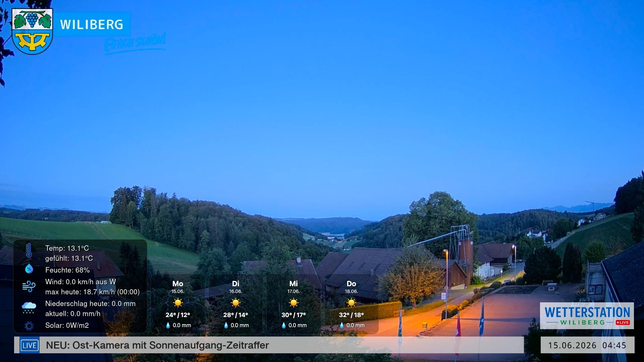Click the Thursday (Do) forecast sun icon
This screenshot has width=644, height=362.
pos(351,303)
